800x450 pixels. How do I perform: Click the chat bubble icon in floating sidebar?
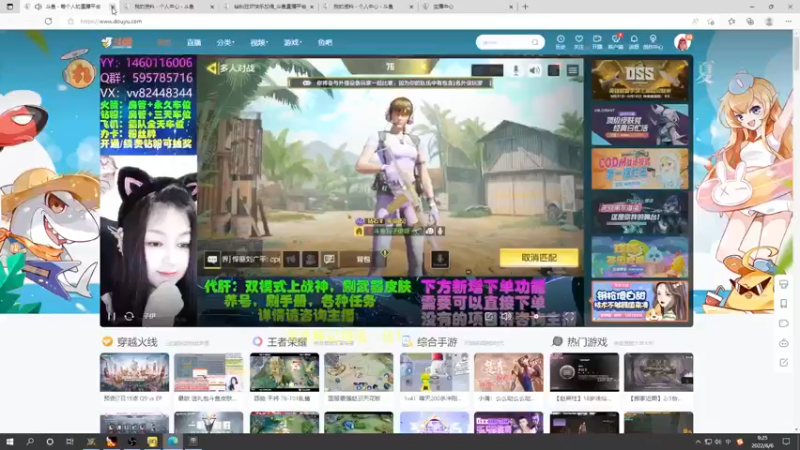[784, 323]
